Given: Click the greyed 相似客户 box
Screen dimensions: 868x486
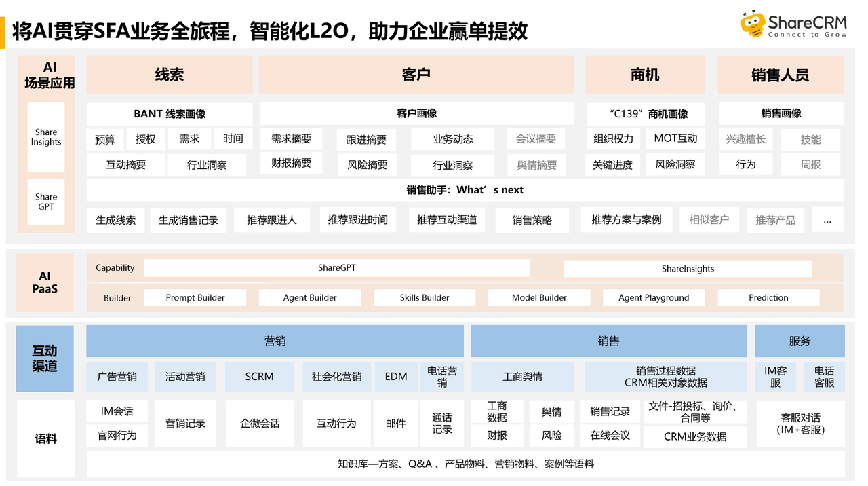Looking at the screenshot, I should point(709,219).
